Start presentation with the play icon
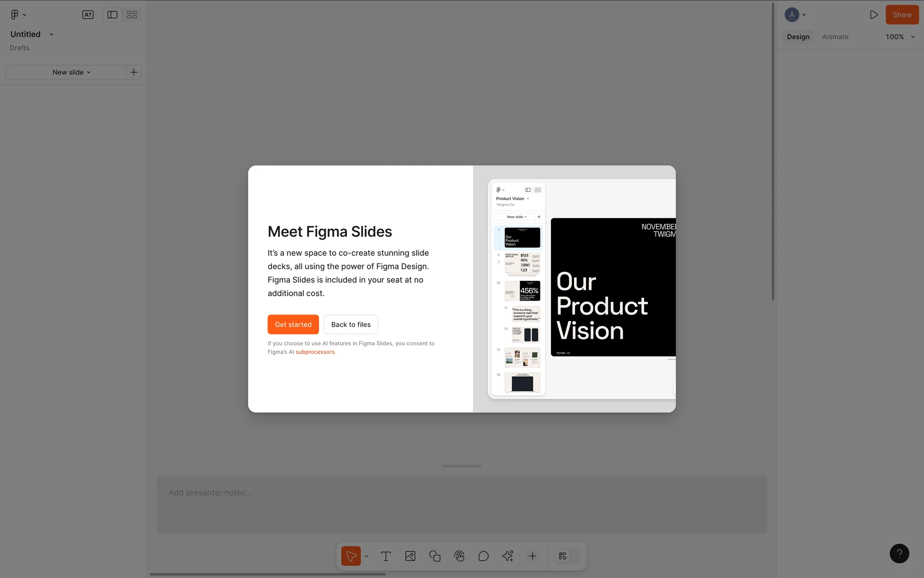 click(873, 14)
